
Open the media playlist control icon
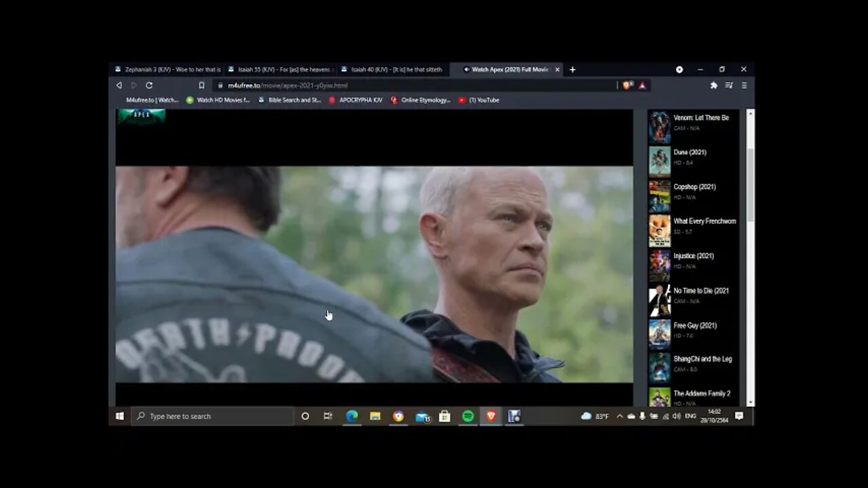click(729, 85)
